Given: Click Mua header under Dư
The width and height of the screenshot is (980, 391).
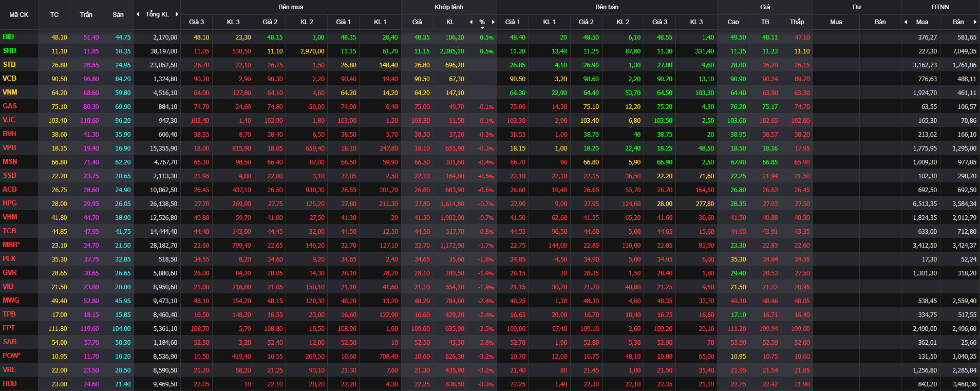Looking at the screenshot, I should 836,22.
